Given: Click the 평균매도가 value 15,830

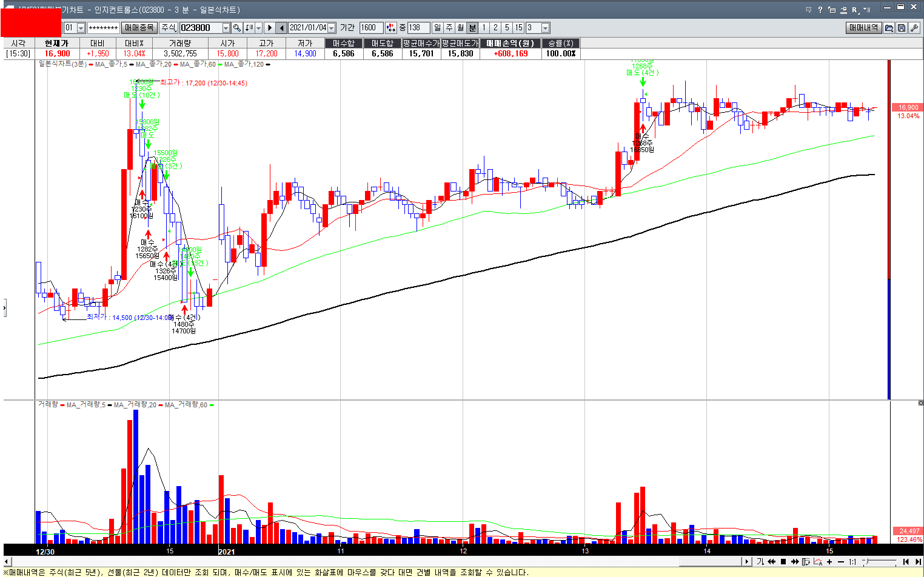Looking at the screenshot, I should click(460, 53).
